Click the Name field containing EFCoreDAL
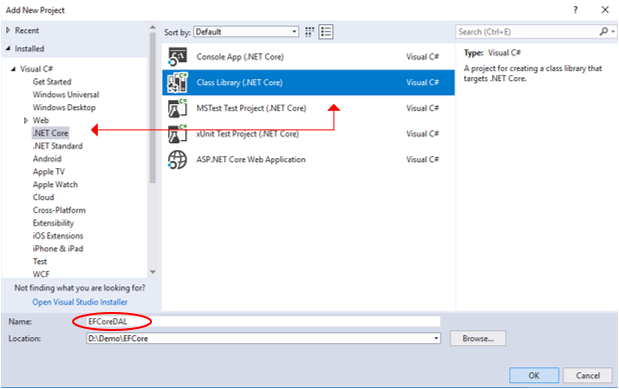The width and height of the screenshot is (619, 389). 263,321
